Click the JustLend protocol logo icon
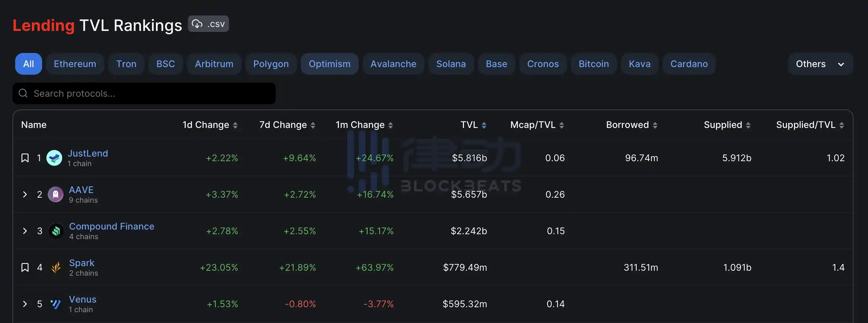Viewport: 868px width, 323px height. (54, 158)
